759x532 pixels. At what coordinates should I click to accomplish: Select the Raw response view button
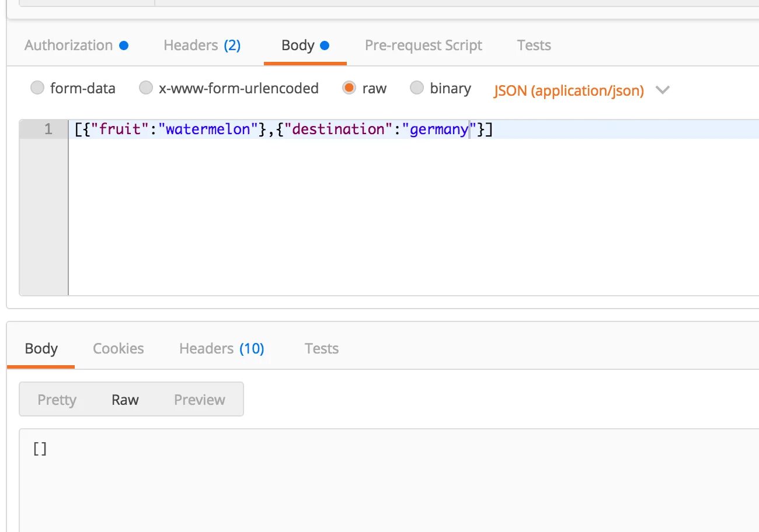pyautogui.click(x=125, y=400)
